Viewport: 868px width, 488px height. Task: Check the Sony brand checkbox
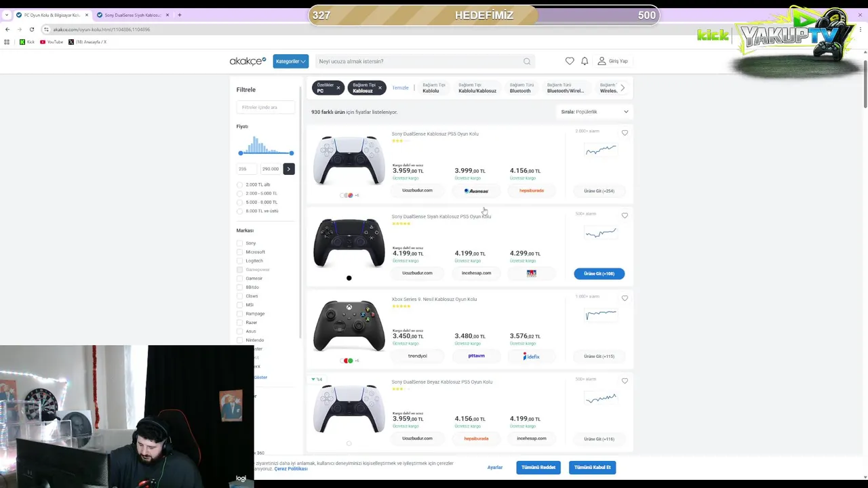pos(239,243)
